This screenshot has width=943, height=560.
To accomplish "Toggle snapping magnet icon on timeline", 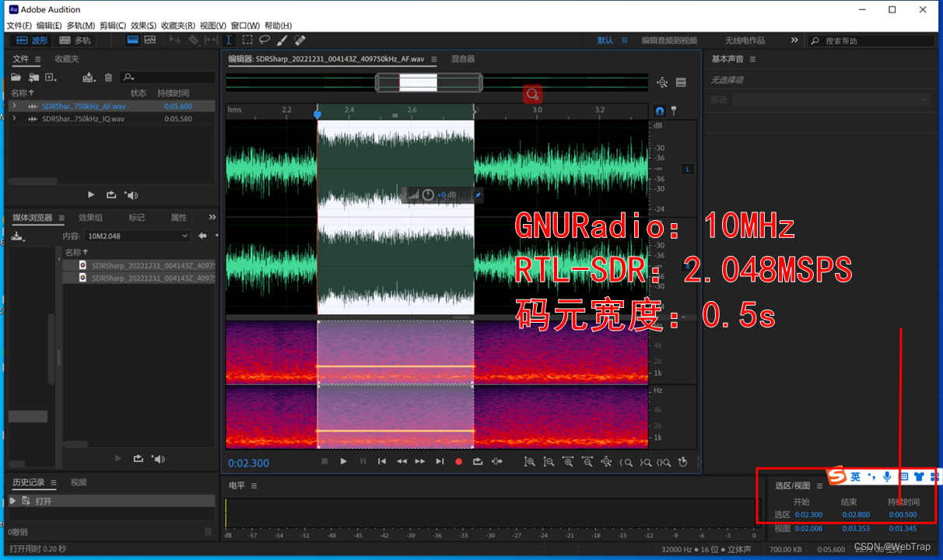I will click(660, 110).
